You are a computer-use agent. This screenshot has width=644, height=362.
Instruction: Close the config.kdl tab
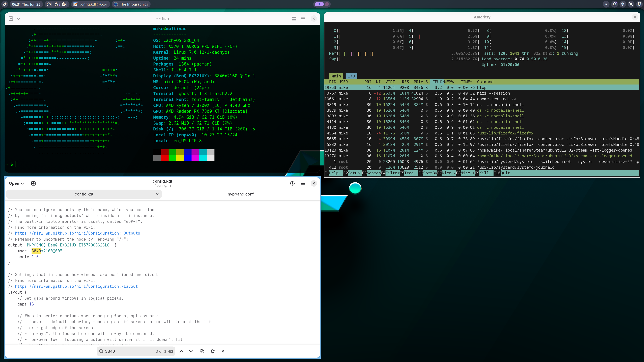tap(157, 194)
